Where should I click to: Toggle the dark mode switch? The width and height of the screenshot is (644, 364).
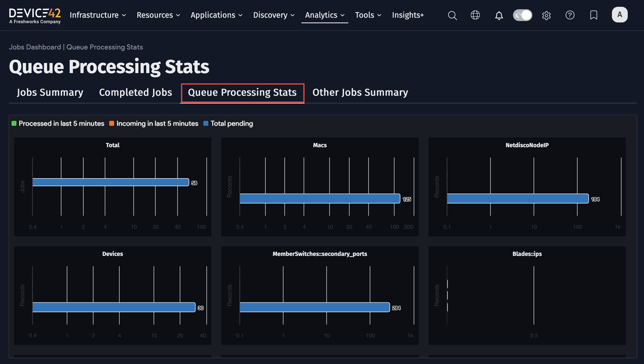click(x=522, y=15)
